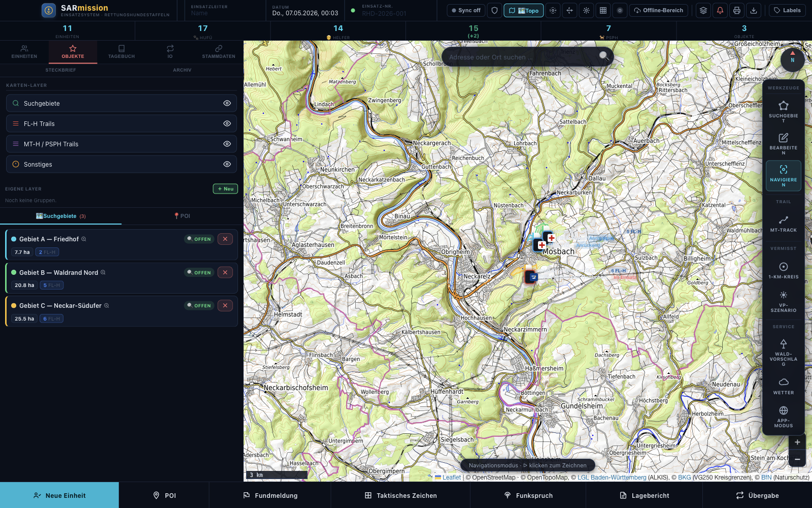Toggle the Sync off switch
This screenshot has height=508, width=812.
(x=466, y=10)
